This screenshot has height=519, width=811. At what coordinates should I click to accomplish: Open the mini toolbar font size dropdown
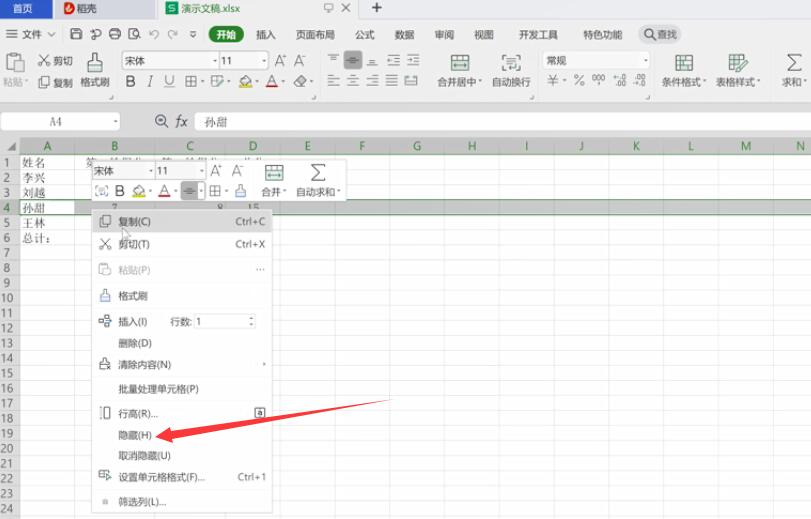pos(201,171)
